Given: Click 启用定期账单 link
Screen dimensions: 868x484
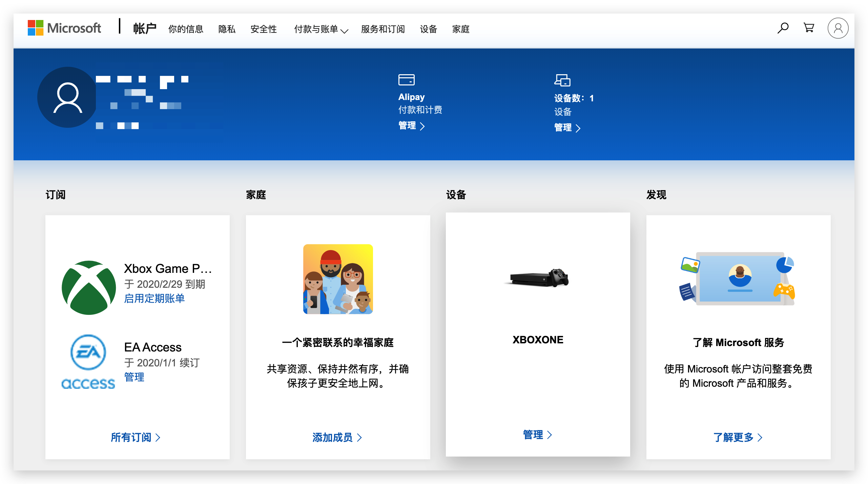Looking at the screenshot, I should coord(154,299).
